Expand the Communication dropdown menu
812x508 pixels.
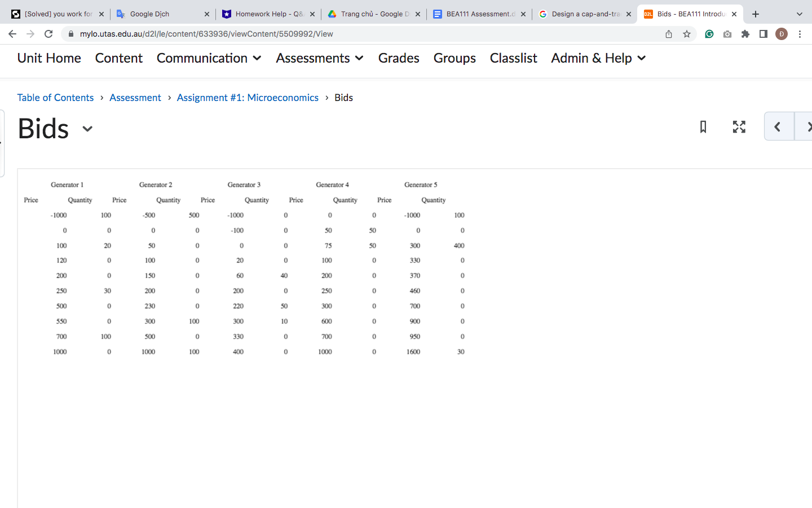pyautogui.click(x=209, y=58)
